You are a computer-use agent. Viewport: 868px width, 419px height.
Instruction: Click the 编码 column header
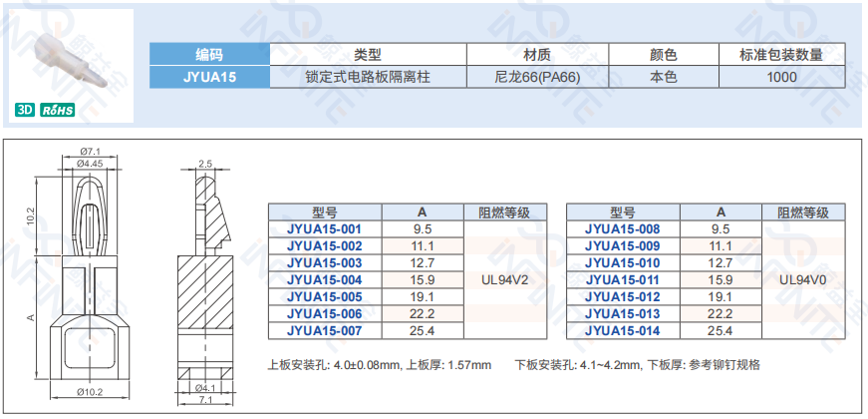pyautogui.click(x=209, y=55)
